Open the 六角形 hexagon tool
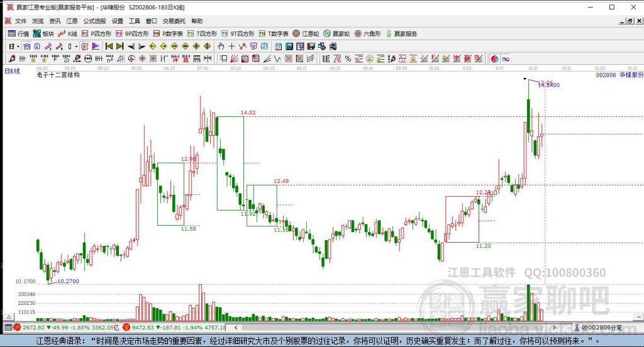The image size is (644, 347). click(x=367, y=34)
